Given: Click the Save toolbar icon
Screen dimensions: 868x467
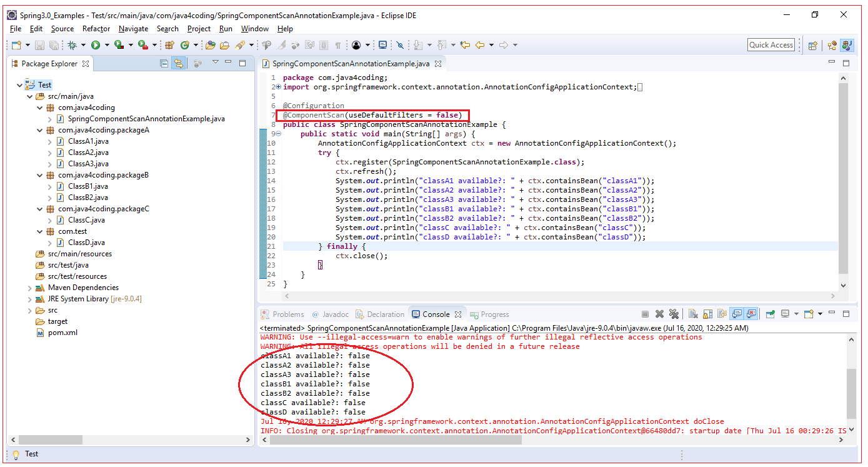Looking at the screenshot, I should [x=39, y=45].
